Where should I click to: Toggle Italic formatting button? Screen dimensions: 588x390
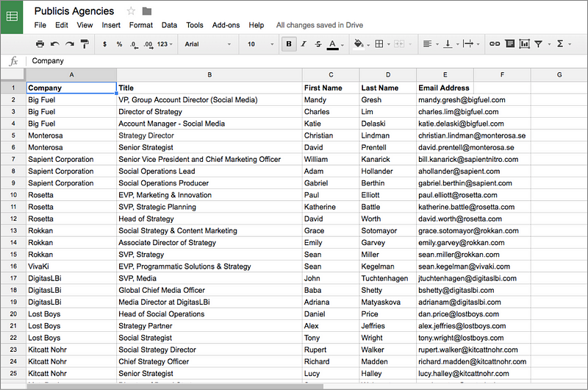[304, 44]
